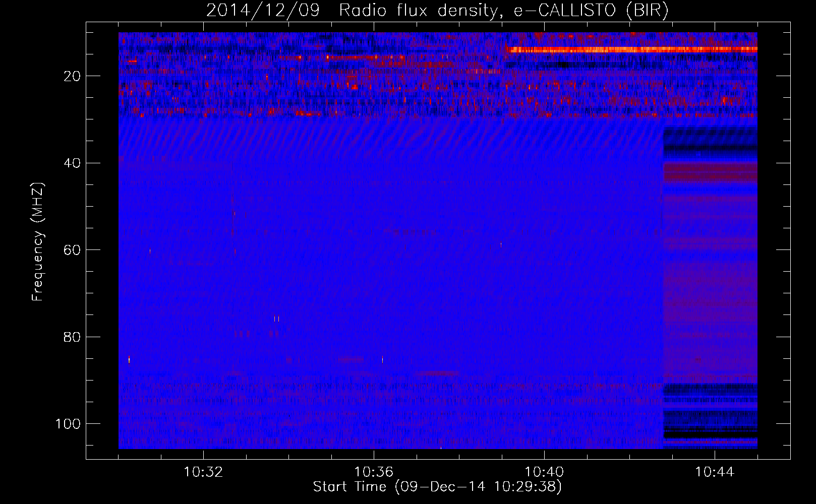
Task: Click the '10:36' time tick label
Action: pyautogui.click(x=374, y=472)
